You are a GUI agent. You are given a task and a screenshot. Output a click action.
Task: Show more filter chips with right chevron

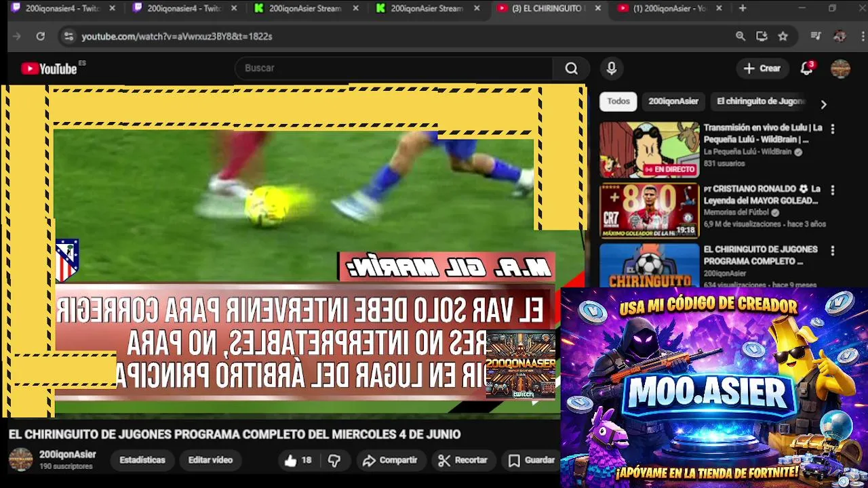823,104
